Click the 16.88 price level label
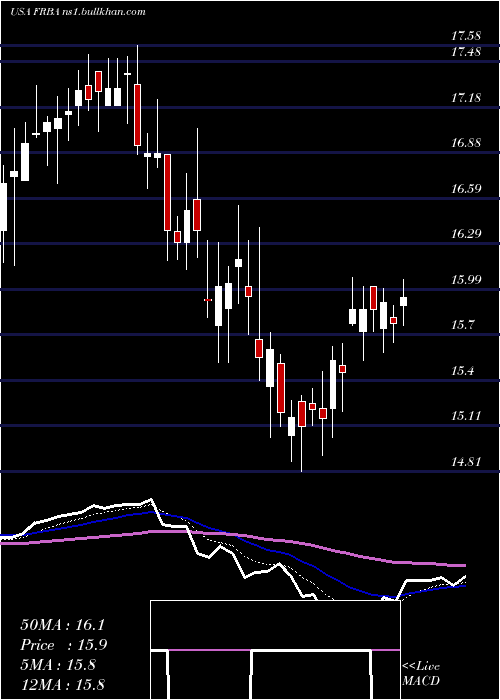500x700 pixels. (467, 143)
